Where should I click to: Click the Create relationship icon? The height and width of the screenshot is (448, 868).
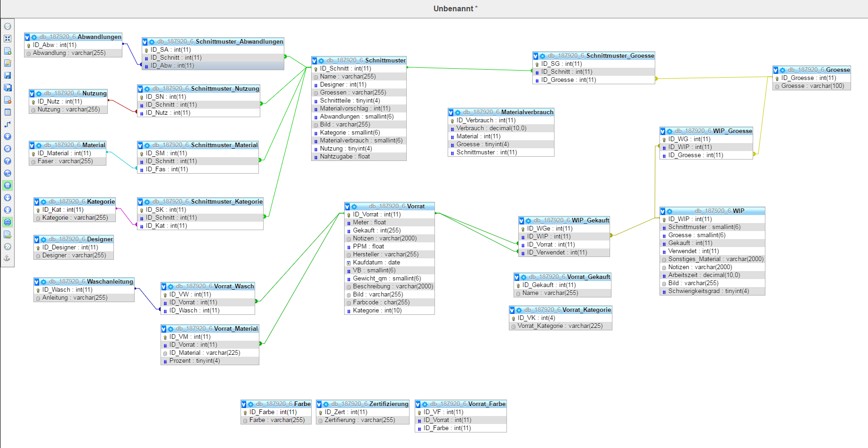(x=8, y=124)
